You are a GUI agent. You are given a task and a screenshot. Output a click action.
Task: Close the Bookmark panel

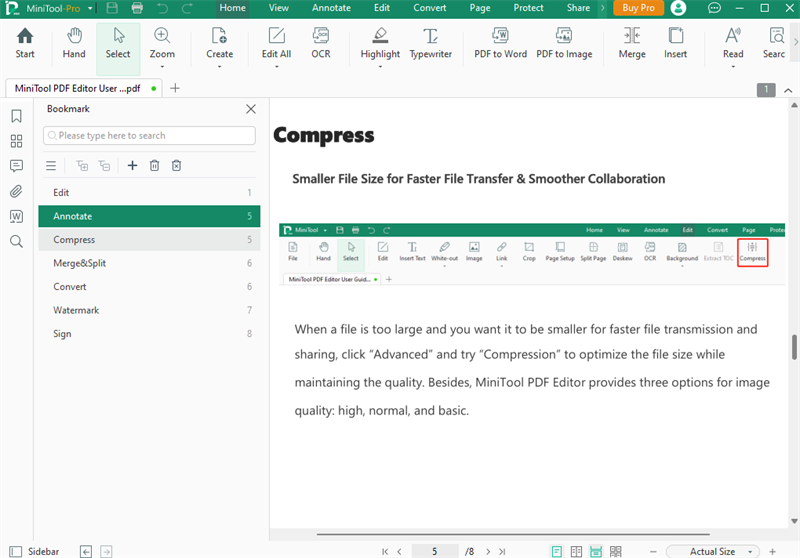coord(251,109)
